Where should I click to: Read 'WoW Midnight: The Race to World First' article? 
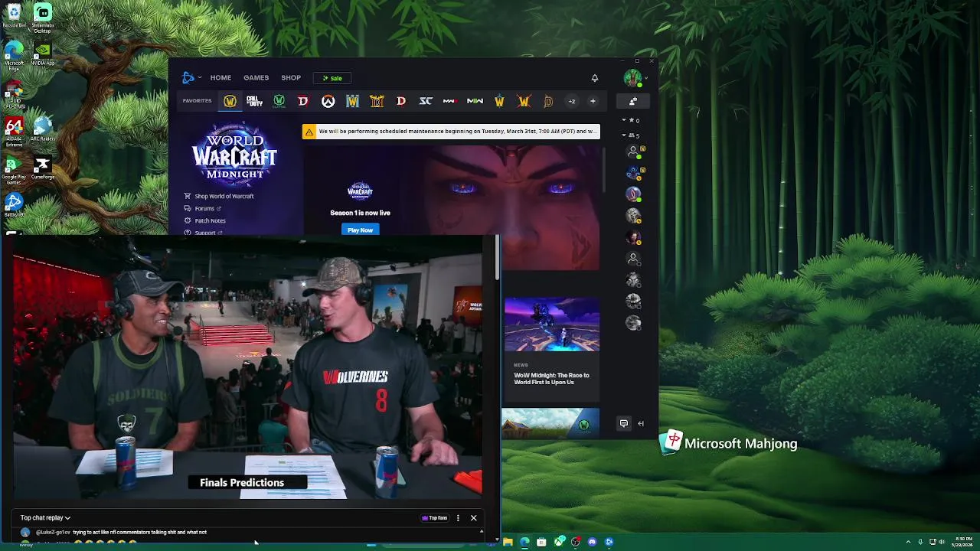pos(551,379)
